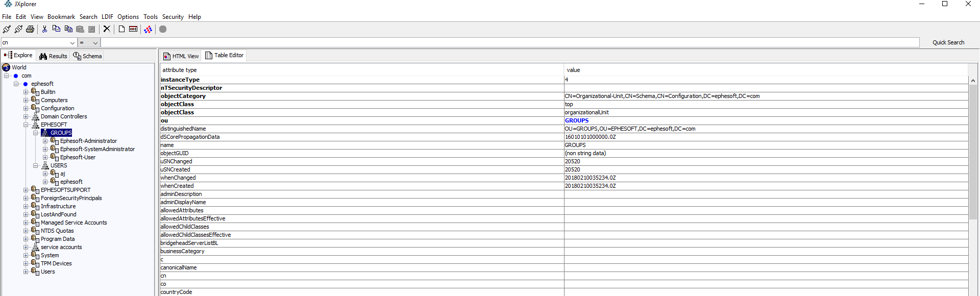Click the Cut scissors icon
Viewport: 980px width, 296px height.
pyautogui.click(x=45, y=29)
